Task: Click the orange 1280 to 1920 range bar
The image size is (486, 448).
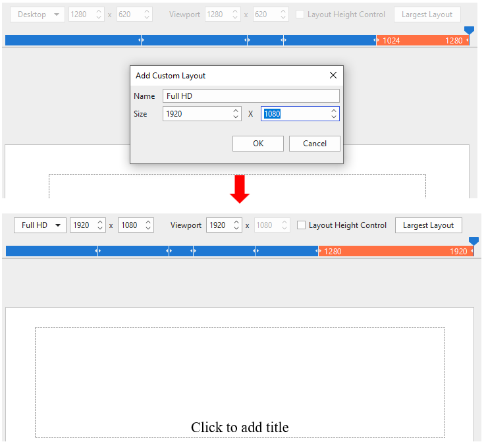Action: click(x=395, y=251)
